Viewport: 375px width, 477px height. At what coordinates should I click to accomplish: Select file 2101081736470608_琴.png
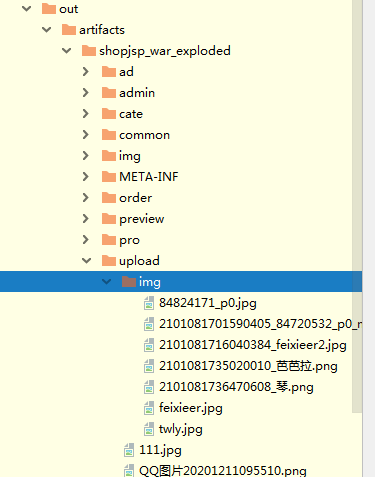[x=236, y=387]
